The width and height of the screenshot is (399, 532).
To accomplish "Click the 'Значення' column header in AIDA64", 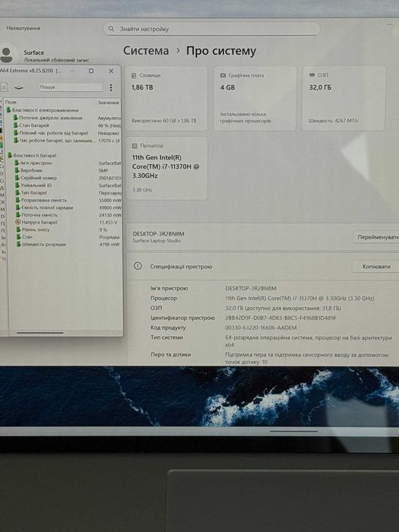I will click(x=109, y=102).
